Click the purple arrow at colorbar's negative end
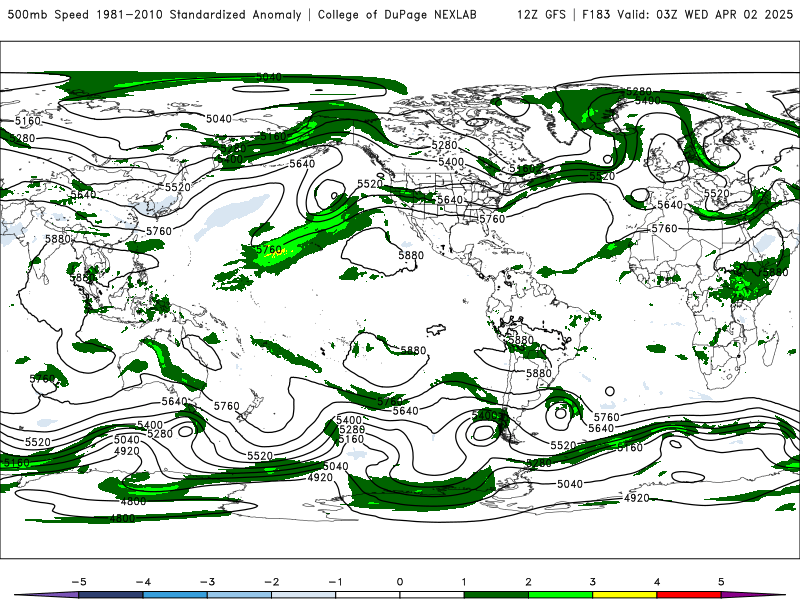Screen dimensions: 800x600 tap(46, 595)
